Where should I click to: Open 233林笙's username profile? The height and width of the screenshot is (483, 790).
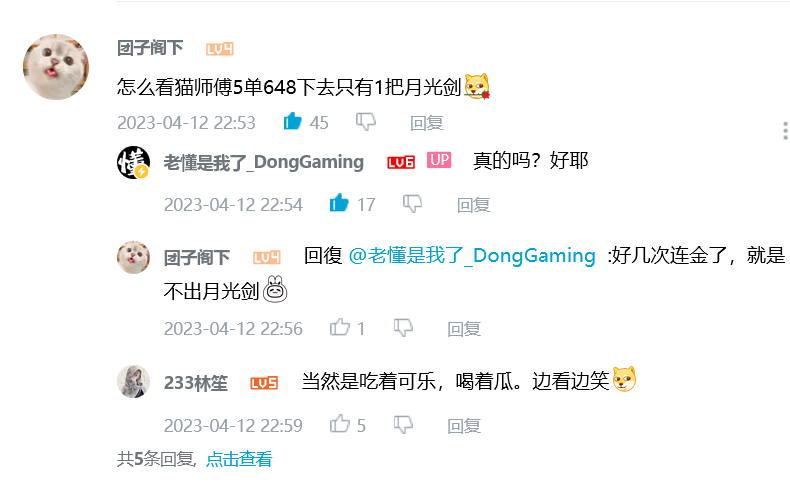pos(196,383)
